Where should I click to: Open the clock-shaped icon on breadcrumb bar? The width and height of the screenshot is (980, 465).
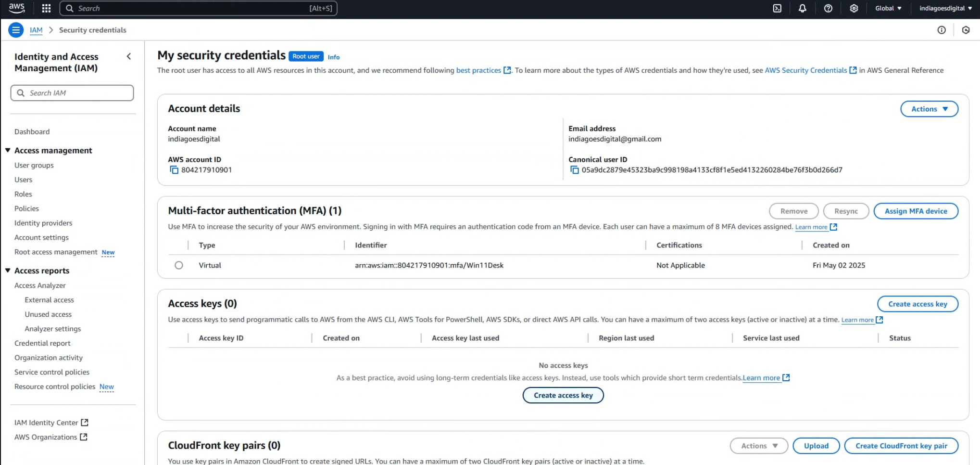pyautogui.click(x=966, y=30)
